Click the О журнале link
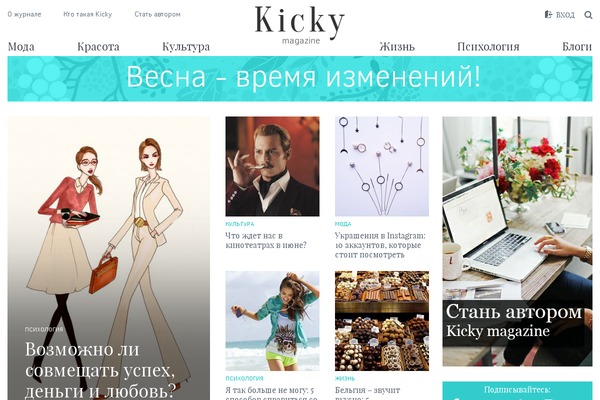 [24, 14]
